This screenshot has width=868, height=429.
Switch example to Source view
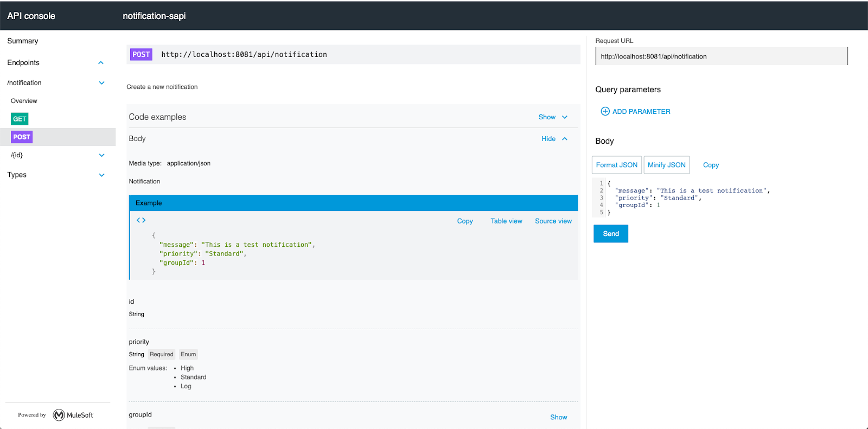(x=553, y=221)
